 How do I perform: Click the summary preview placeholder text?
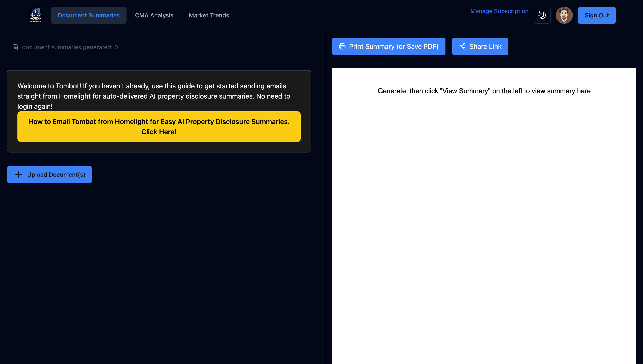pyautogui.click(x=484, y=91)
